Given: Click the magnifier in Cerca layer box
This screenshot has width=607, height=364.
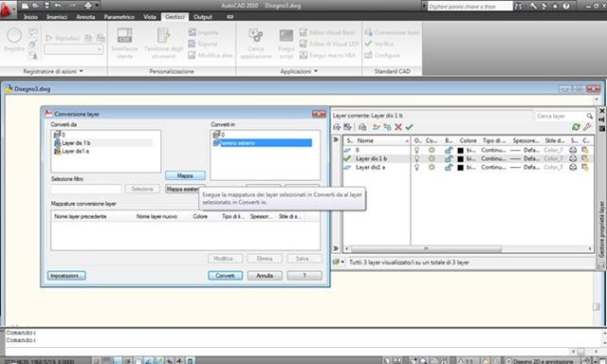Looking at the screenshot, I should [589, 116].
